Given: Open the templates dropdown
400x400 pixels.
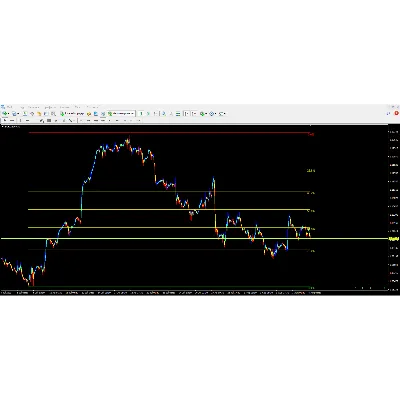Looking at the screenshot, I should [x=222, y=114].
